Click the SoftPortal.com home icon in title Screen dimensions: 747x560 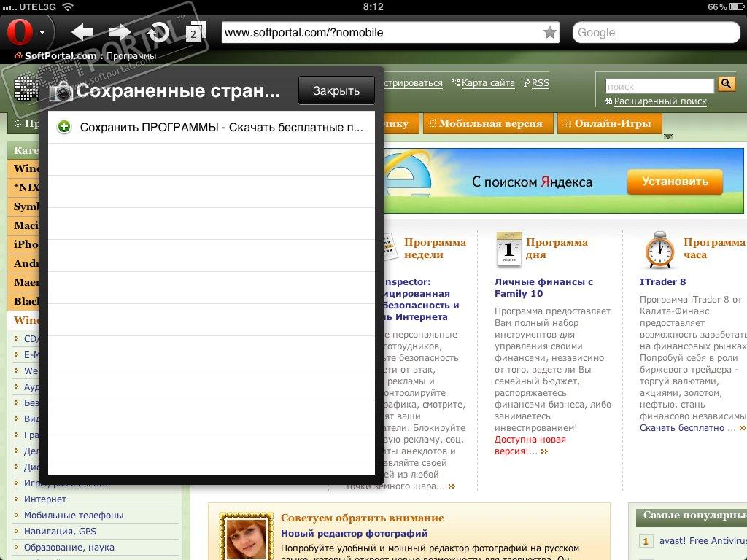pyautogui.click(x=18, y=55)
